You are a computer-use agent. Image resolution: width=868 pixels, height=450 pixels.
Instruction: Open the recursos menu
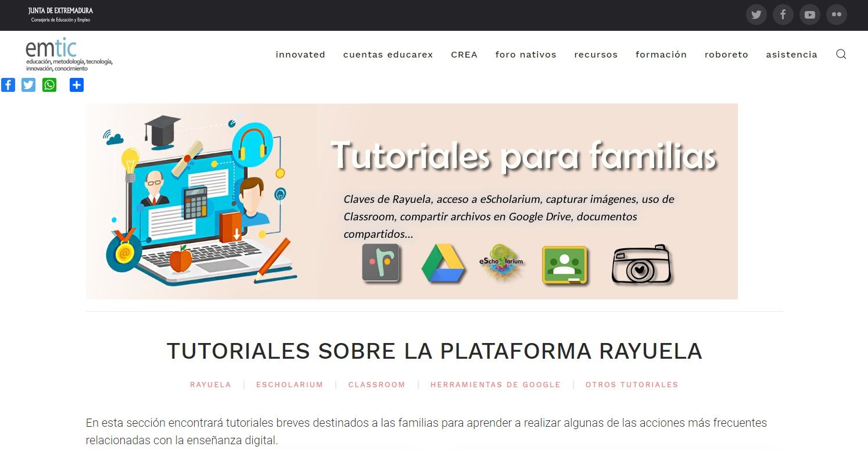[596, 55]
